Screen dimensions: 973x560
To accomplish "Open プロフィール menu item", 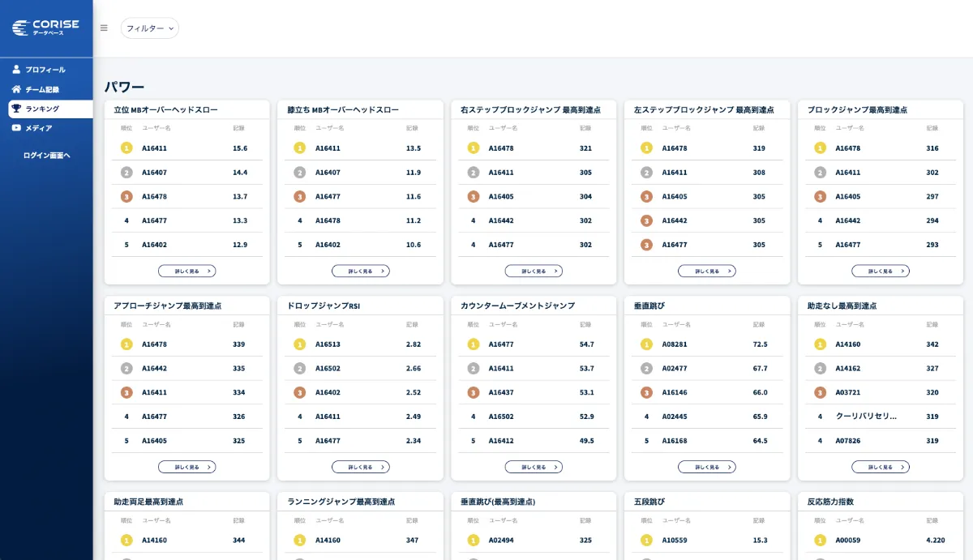I will [45, 70].
